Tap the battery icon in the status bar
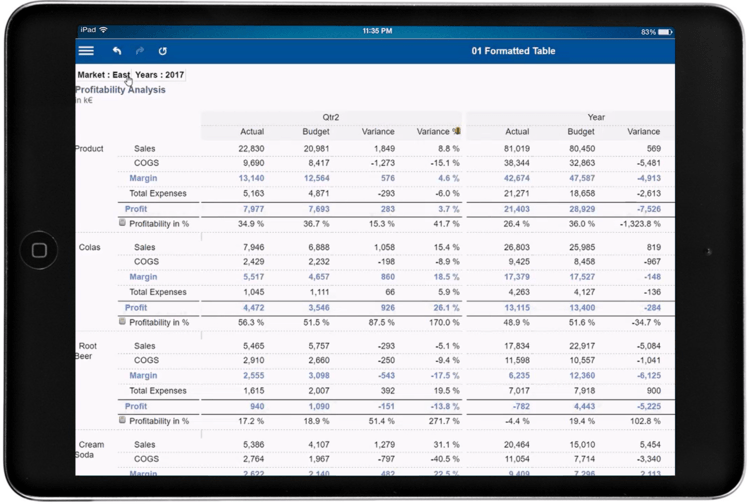The image size is (750, 504). [665, 32]
